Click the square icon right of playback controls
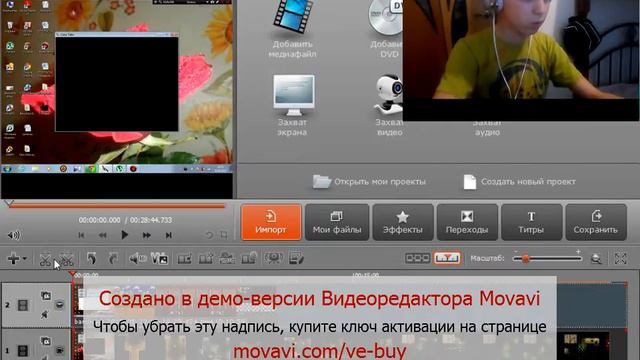Image resolution: width=640 pixels, height=360 pixels. (224, 235)
